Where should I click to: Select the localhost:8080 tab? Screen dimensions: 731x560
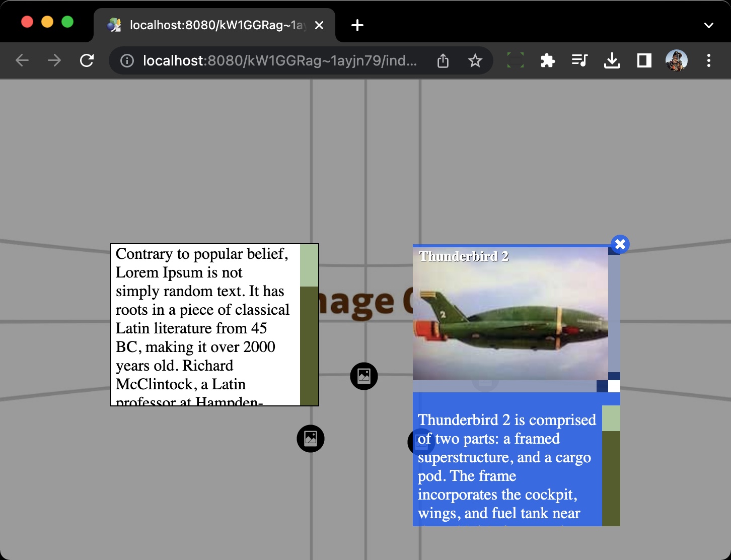pos(214,25)
